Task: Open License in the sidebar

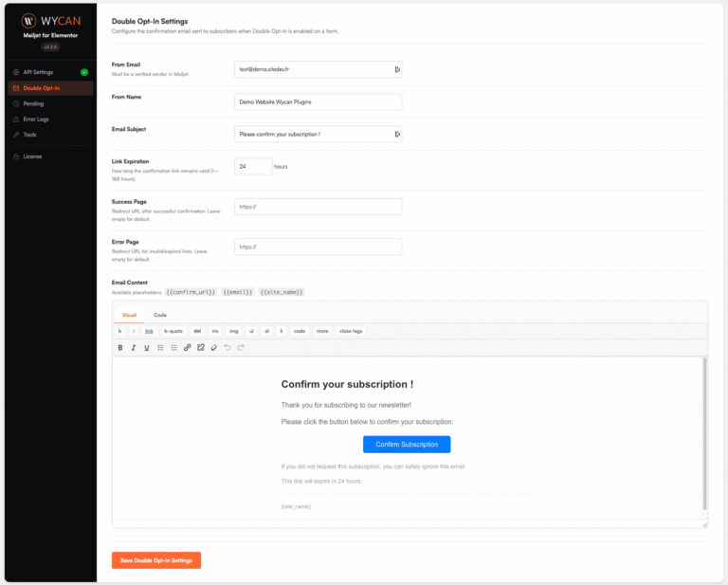Action: click(x=50, y=156)
